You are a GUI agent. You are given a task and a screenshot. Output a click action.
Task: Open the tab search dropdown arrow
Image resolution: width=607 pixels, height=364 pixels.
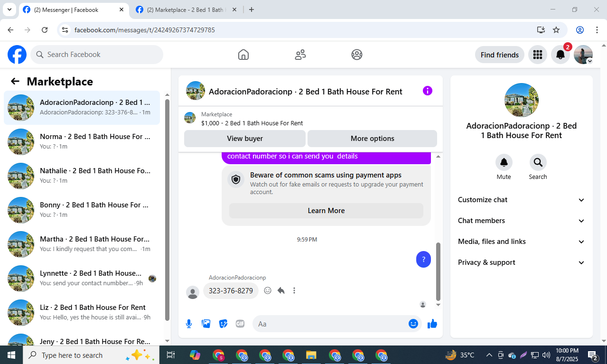click(x=9, y=9)
